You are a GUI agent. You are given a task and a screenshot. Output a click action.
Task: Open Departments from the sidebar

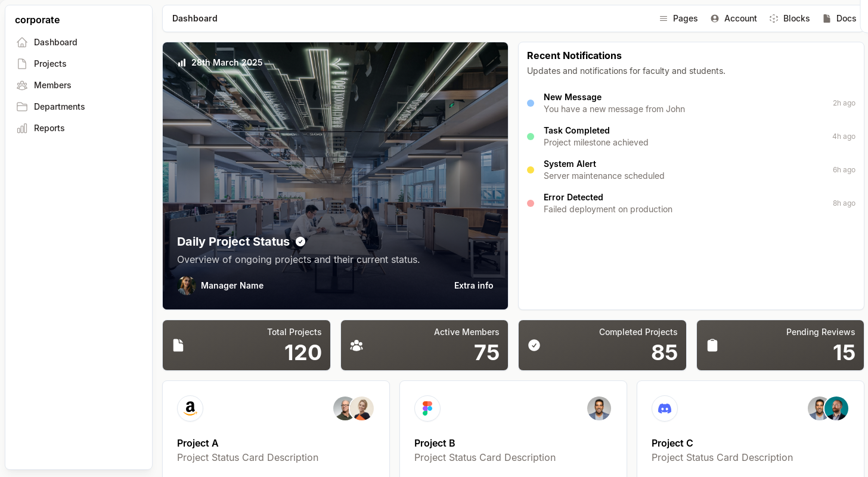coord(59,107)
